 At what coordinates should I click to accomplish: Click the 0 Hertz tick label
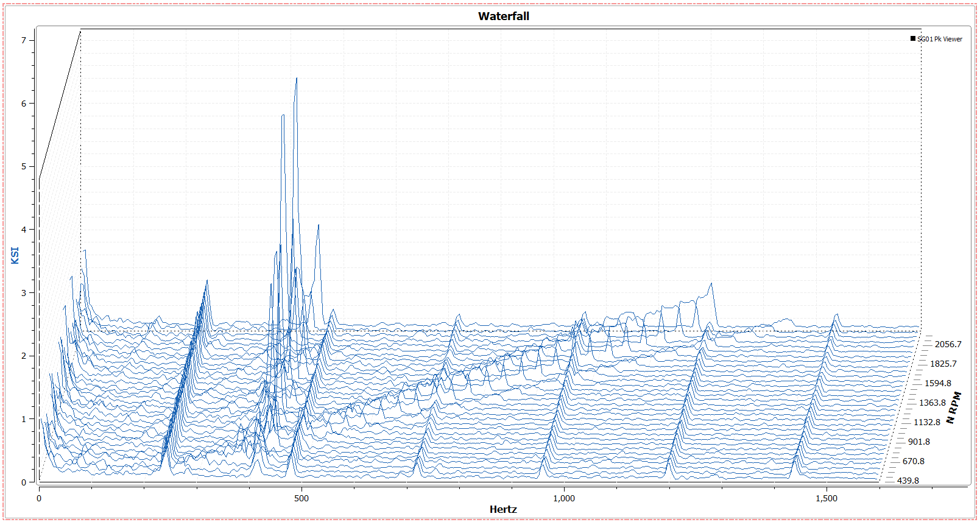pos(39,498)
